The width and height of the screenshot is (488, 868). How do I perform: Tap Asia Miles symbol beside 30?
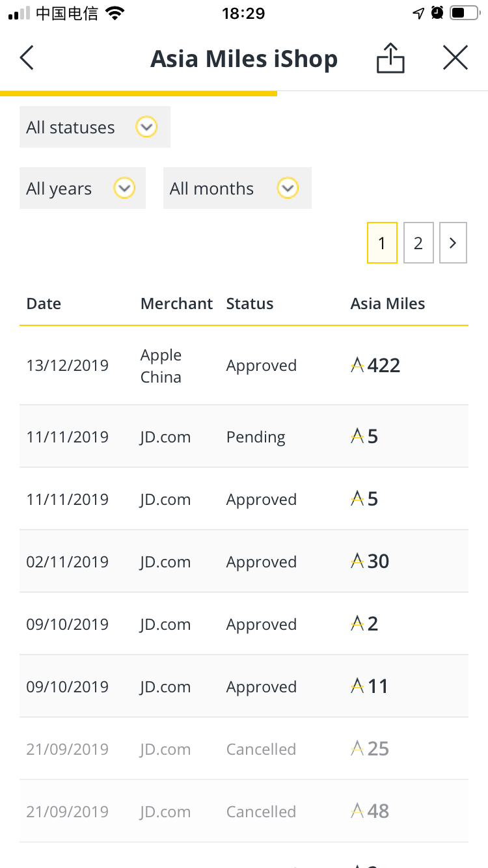tap(357, 562)
